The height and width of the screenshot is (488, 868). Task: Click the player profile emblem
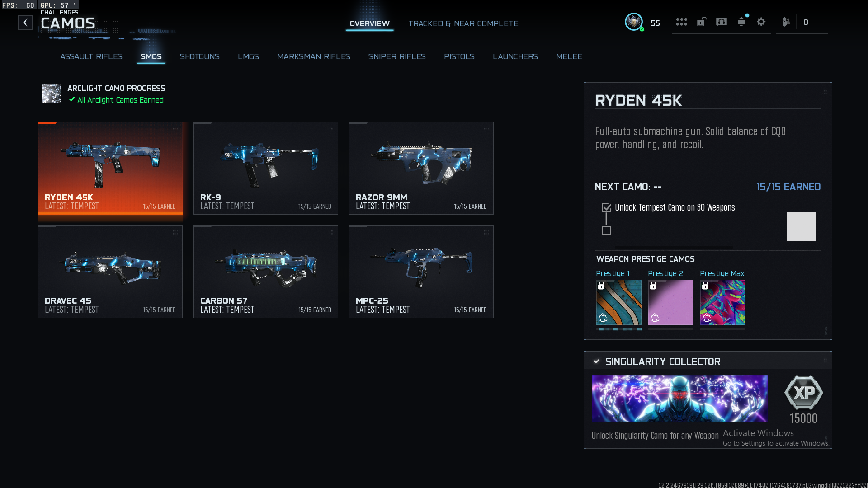click(x=634, y=22)
